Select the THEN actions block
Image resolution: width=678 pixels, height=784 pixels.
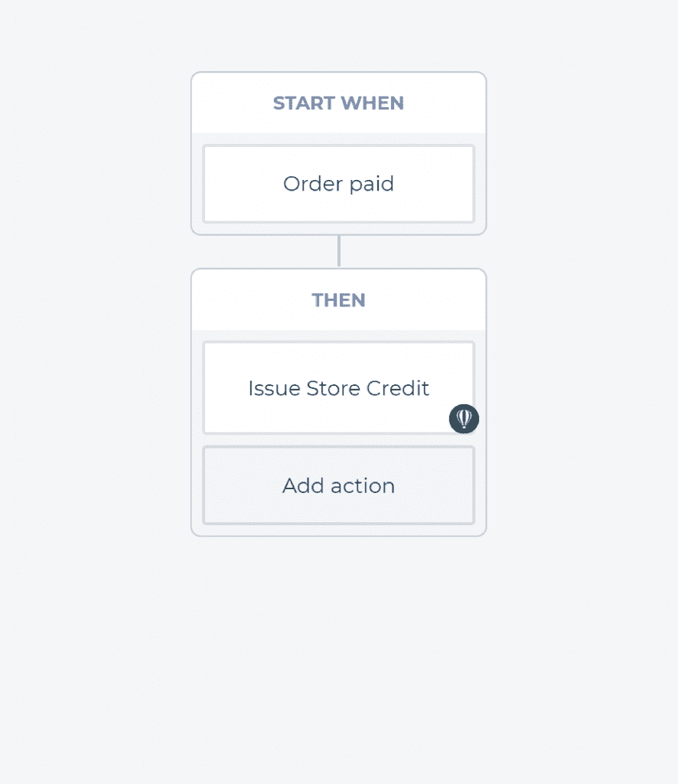338,403
